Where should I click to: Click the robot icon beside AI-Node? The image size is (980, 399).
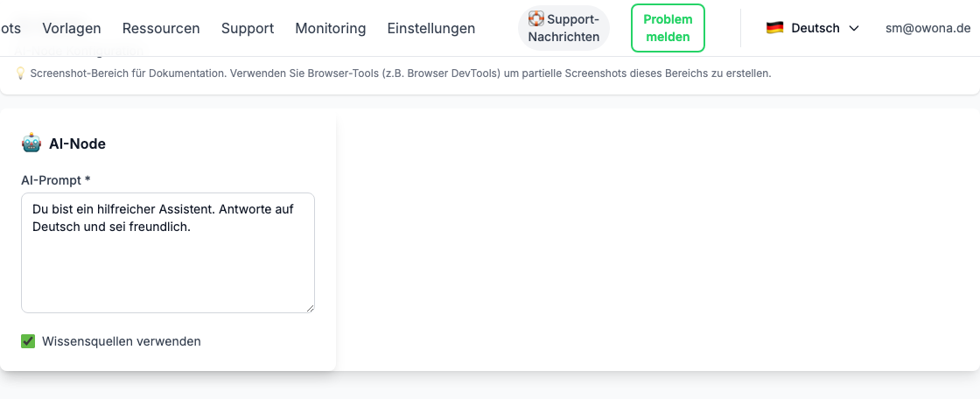coord(31,143)
